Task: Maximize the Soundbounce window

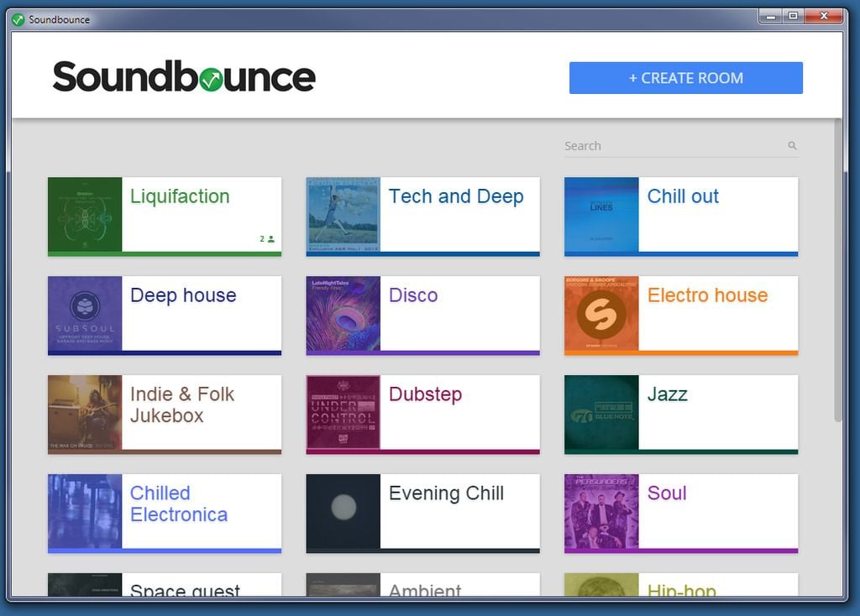Action: click(x=793, y=17)
